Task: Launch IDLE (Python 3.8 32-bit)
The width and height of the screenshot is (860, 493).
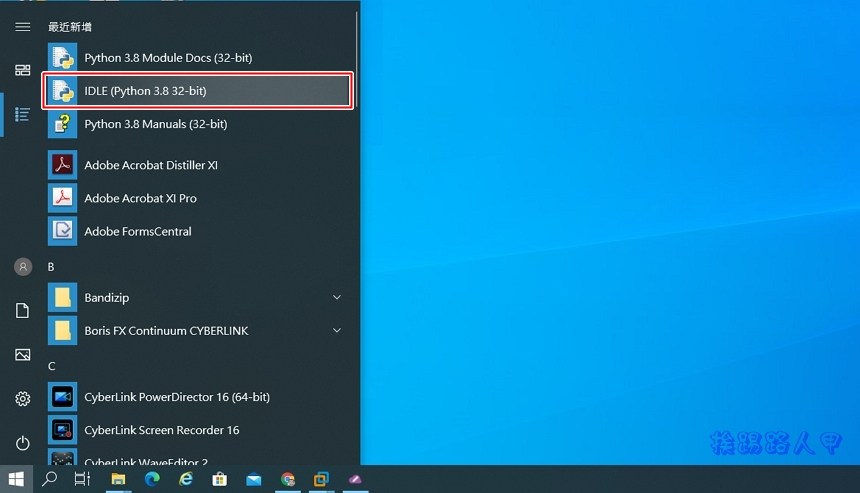Action: (x=198, y=91)
